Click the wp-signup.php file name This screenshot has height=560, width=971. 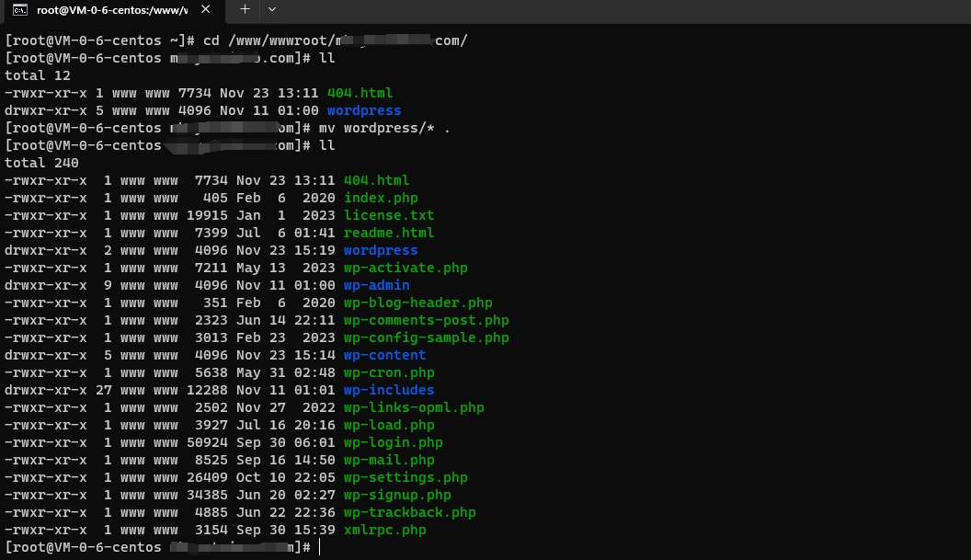point(397,496)
